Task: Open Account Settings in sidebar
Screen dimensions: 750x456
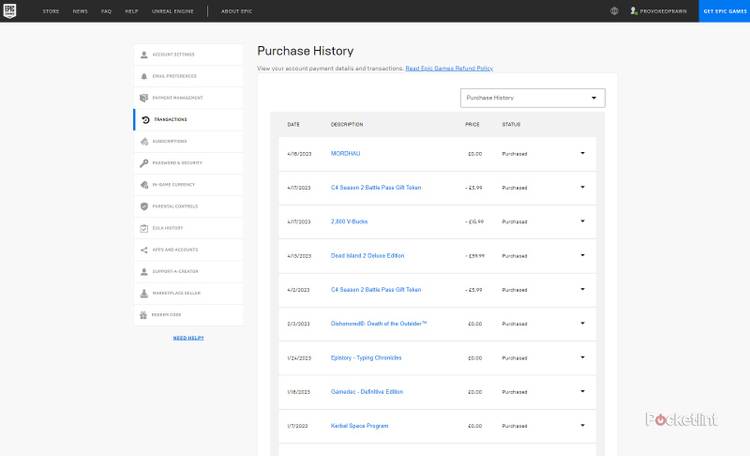Action: [173, 54]
